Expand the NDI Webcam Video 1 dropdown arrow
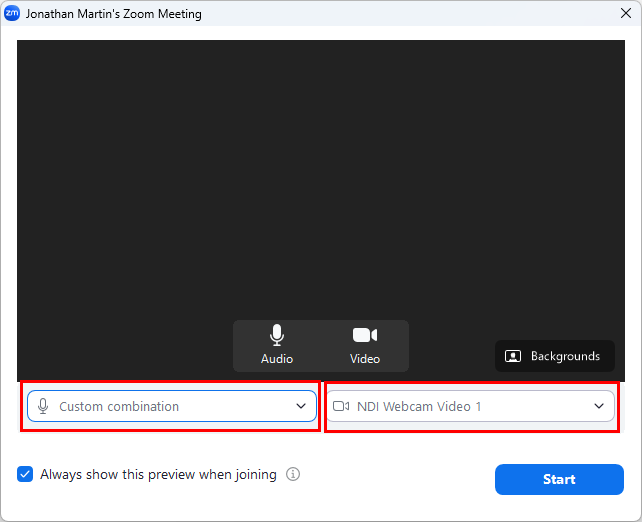Screen dimensions: 642x522 [x=599, y=406]
